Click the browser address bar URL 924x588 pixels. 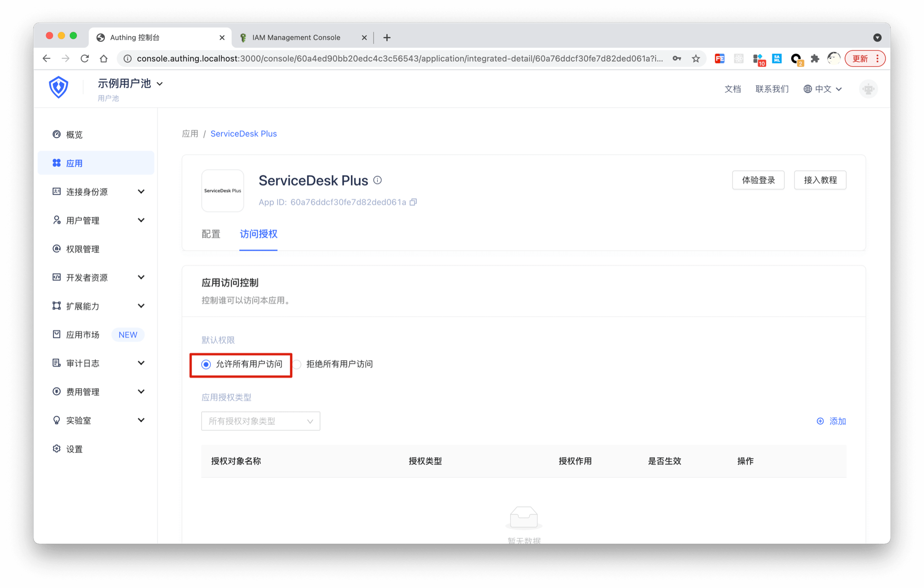(399, 59)
